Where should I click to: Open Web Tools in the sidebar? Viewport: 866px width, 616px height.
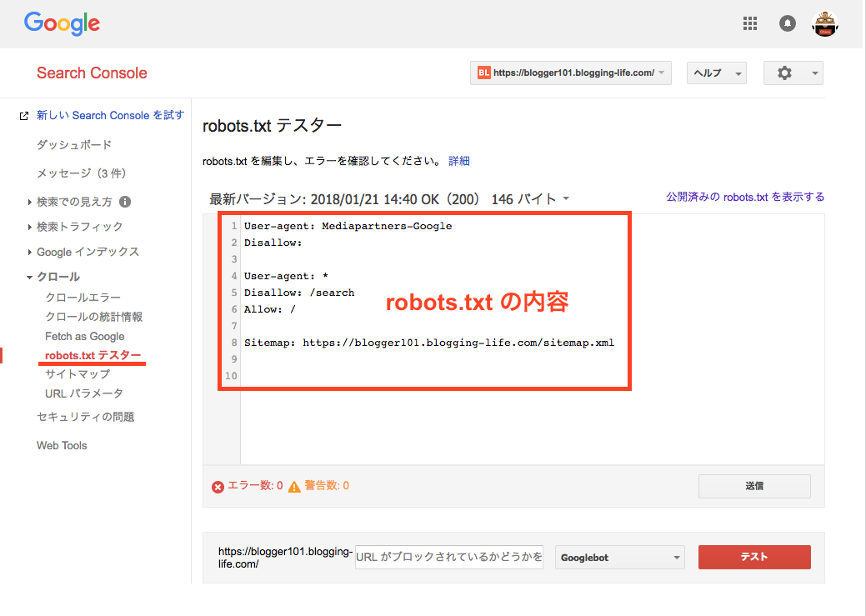click(62, 445)
